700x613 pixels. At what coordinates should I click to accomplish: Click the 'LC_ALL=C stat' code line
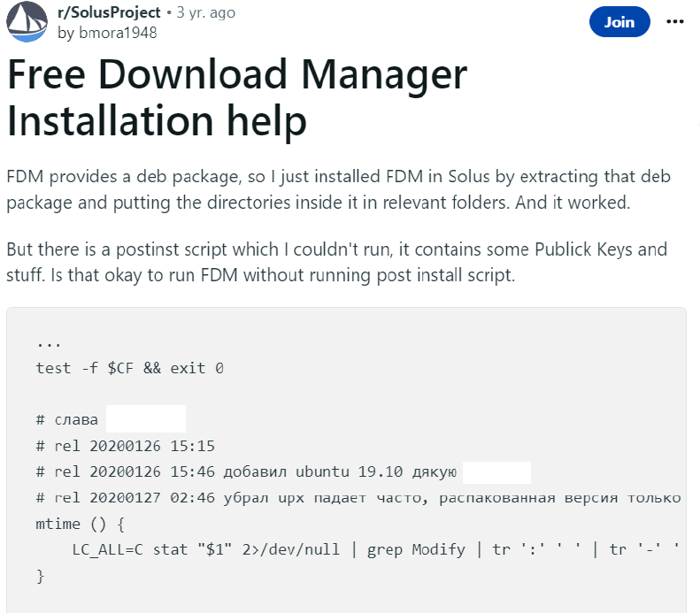(376, 549)
